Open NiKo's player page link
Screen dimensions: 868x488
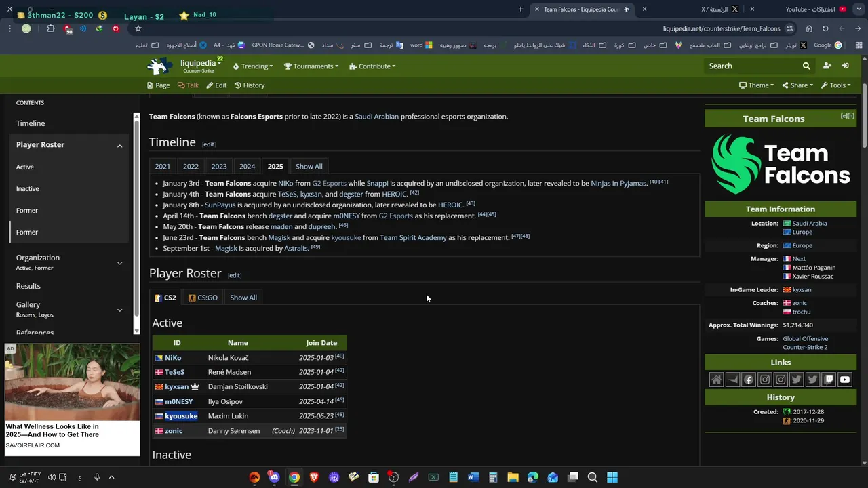(173, 358)
